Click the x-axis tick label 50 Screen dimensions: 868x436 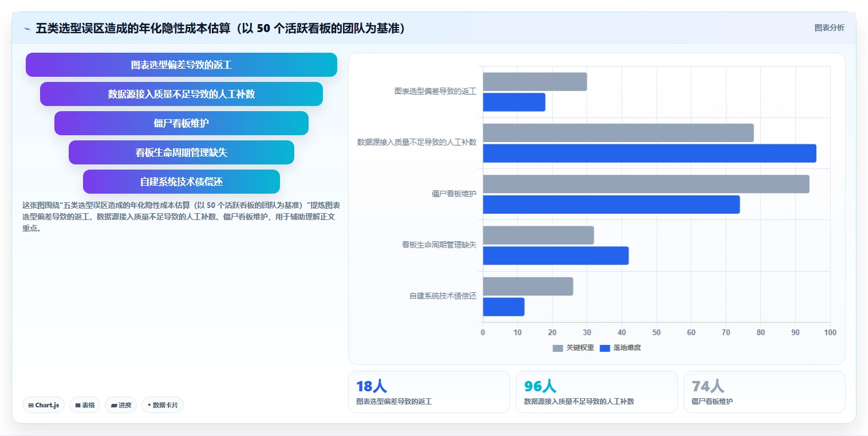click(x=656, y=332)
